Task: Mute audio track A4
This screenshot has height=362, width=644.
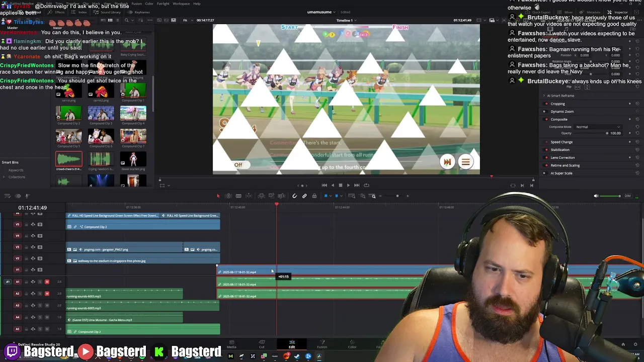Action: 47,317
